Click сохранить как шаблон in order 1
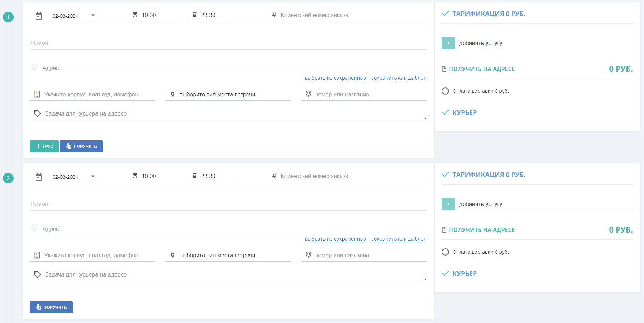This screenshot has width=644, height=323. [399, 78]
